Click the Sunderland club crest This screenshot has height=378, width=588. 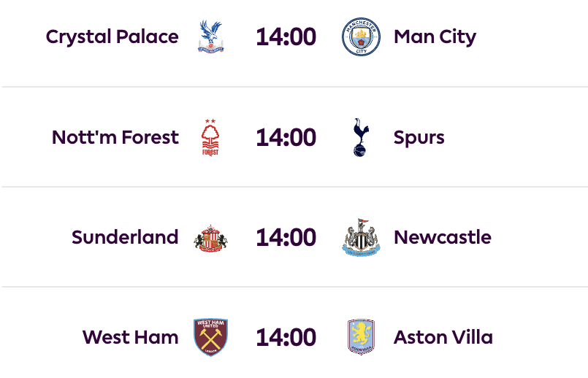click(210, 238)
